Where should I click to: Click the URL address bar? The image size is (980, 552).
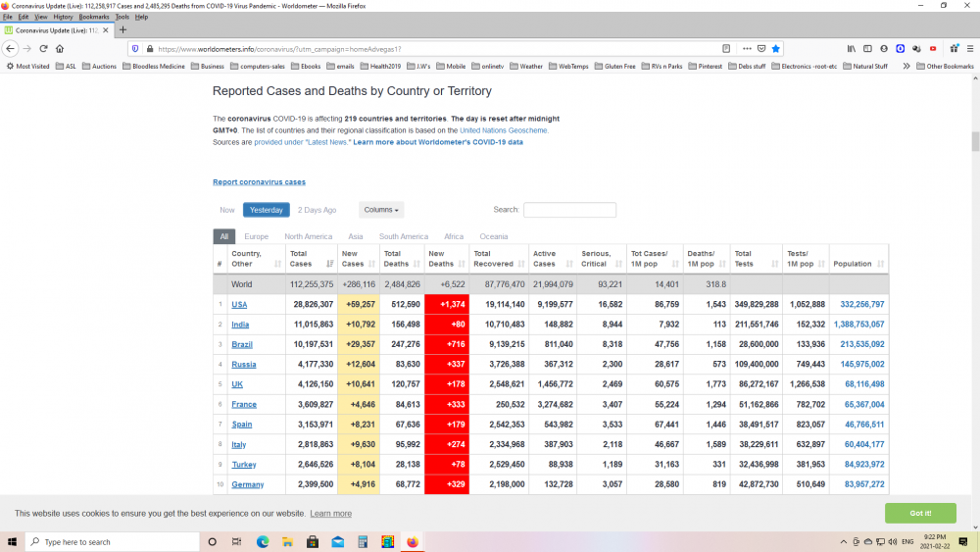(437, 49)
